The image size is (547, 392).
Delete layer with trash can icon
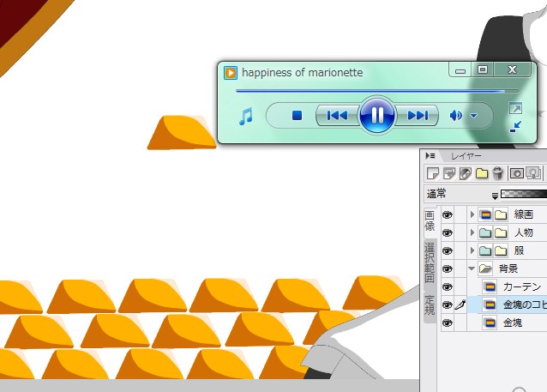point(498,173)
